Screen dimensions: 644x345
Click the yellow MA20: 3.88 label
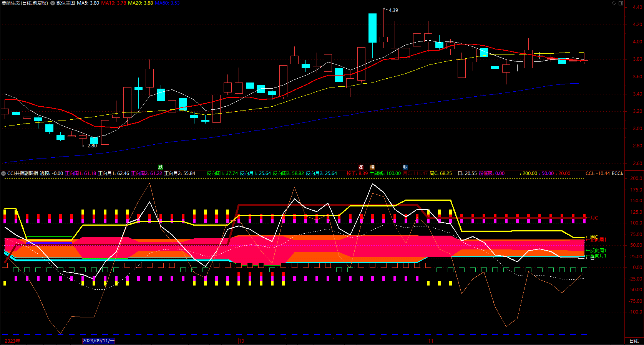tap(140, 3)
